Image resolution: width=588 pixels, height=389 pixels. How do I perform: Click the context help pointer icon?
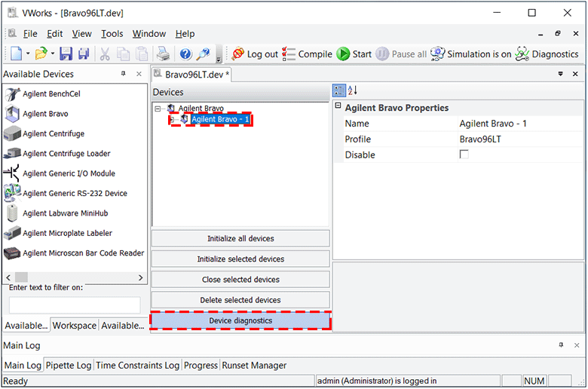204,54
